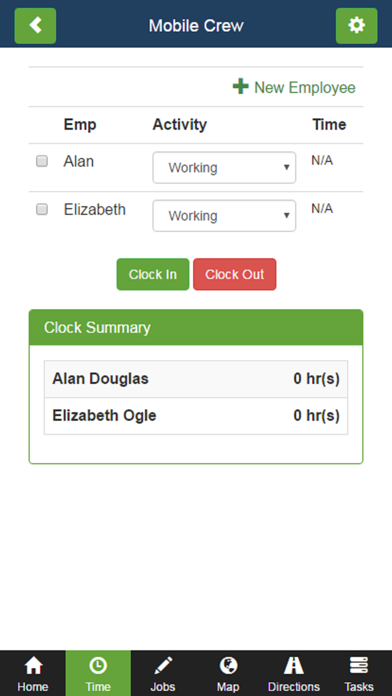Click the Activity column header
Image resolution: width=392 pixels, height=696 pixels.
click(x=180, y=125)
